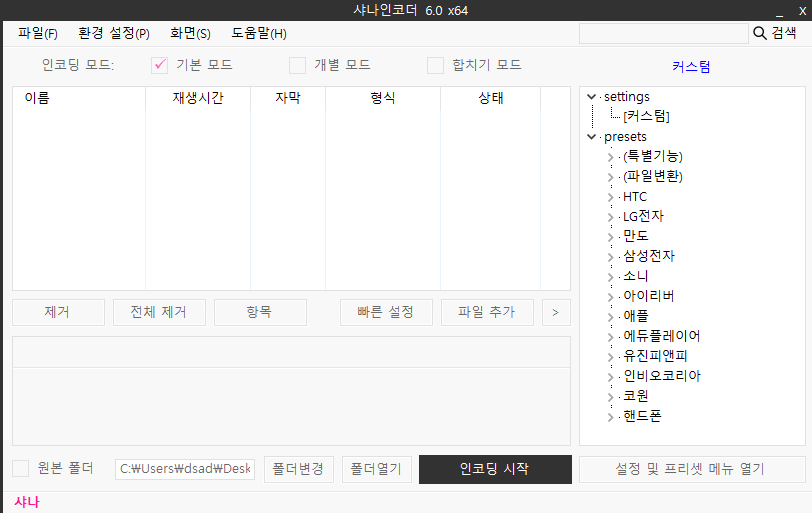Expand the HTC preset folder
The image size is (812, 513).
(x=611, y=197)
